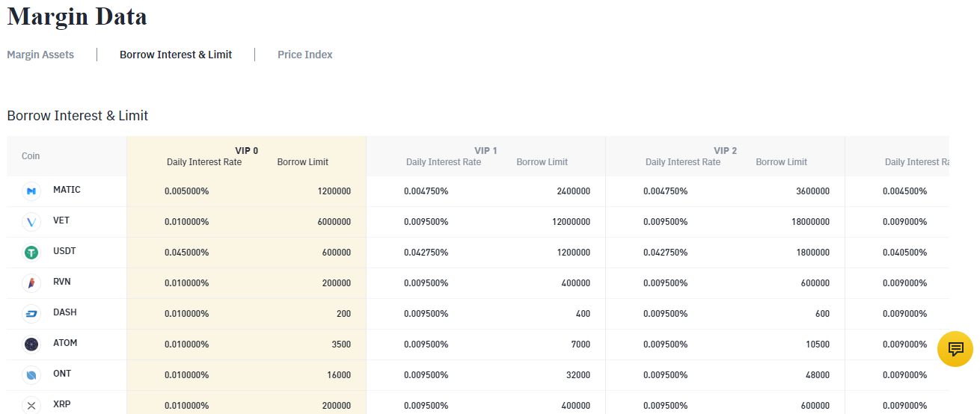Click the VIP 0 column header

(246, 150)
